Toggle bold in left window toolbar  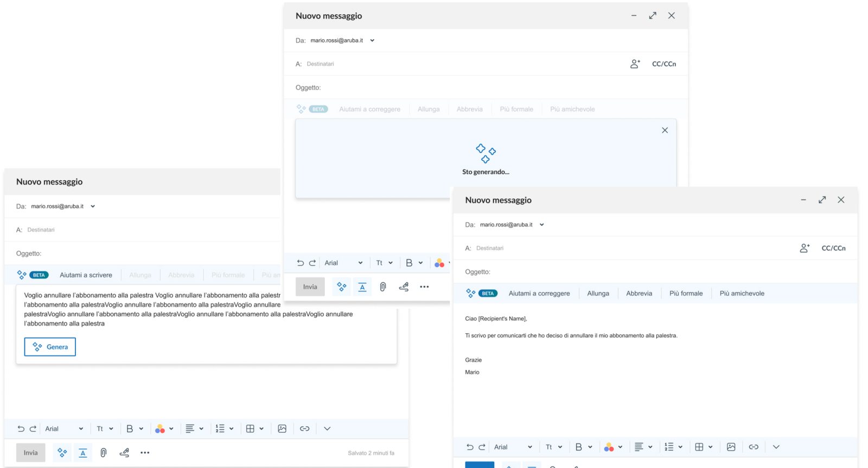[x=130, y=429]
